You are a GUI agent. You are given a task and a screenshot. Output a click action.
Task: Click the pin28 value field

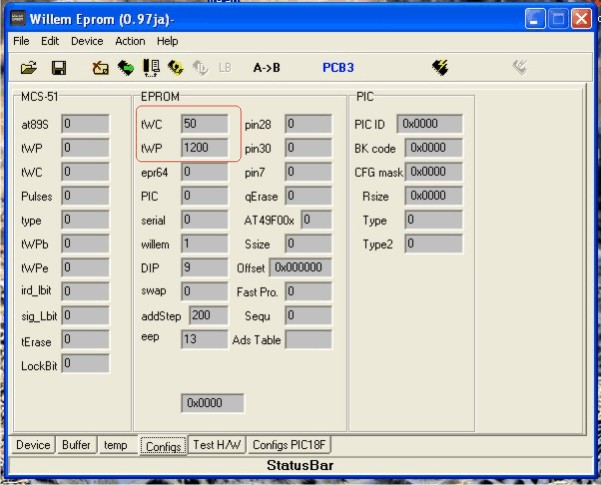(308, 124)
